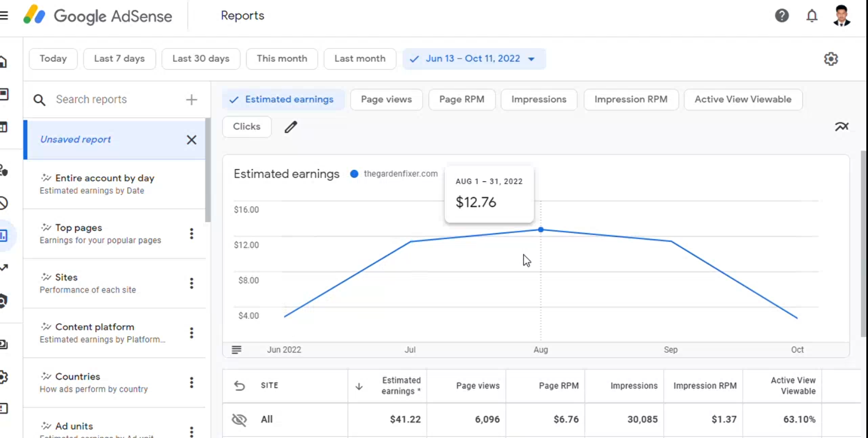The image size is (868, 438).
Task: Click the Impressions column header
Action: (x=634, y=386)
